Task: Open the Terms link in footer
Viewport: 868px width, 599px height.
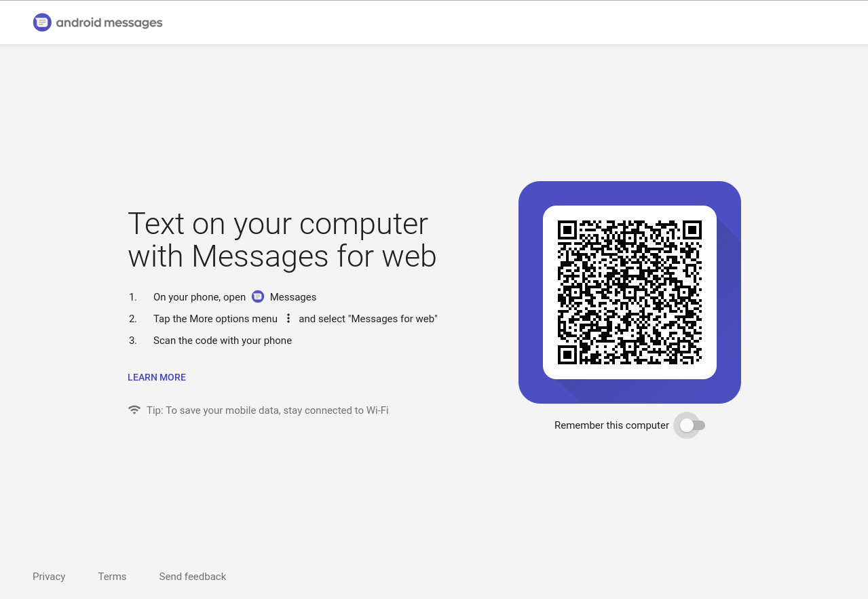Action: pos(112,577)
